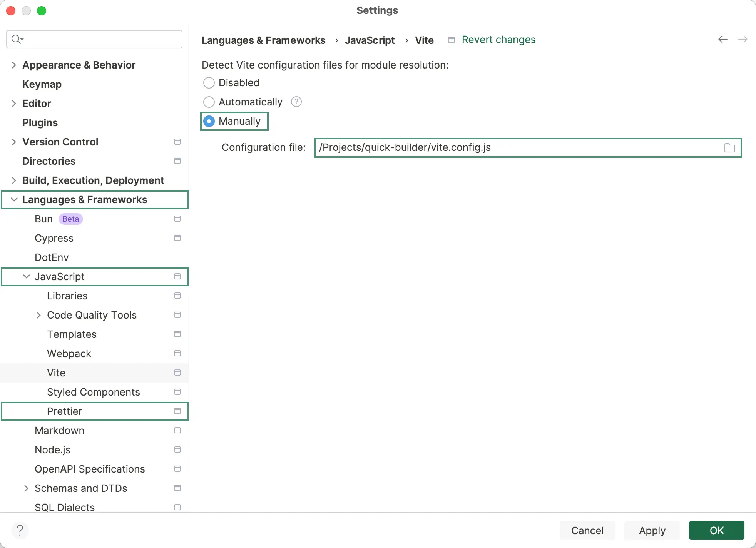Click the project settings icon on Version Control row
Screen dimensions: 756x548
point(177,142)
